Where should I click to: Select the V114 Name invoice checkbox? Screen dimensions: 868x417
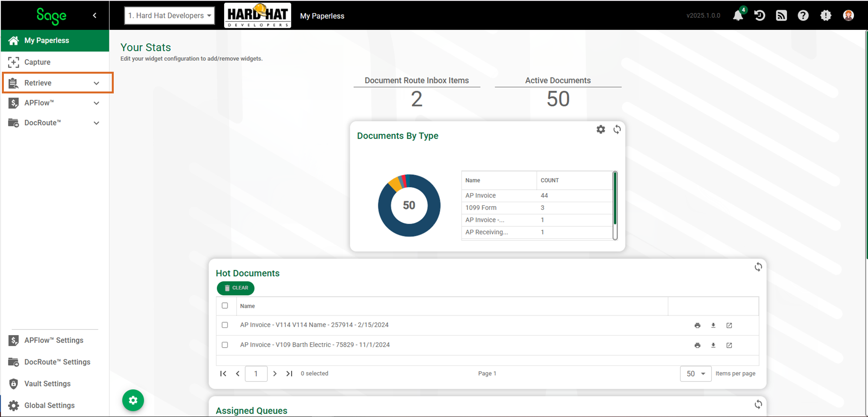[225, 325]
